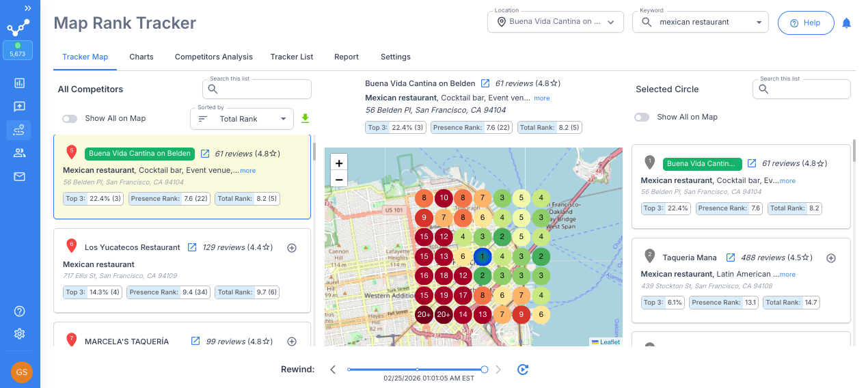Click the more link under the map header
The image size is (868, 388).
coord(542,98)
